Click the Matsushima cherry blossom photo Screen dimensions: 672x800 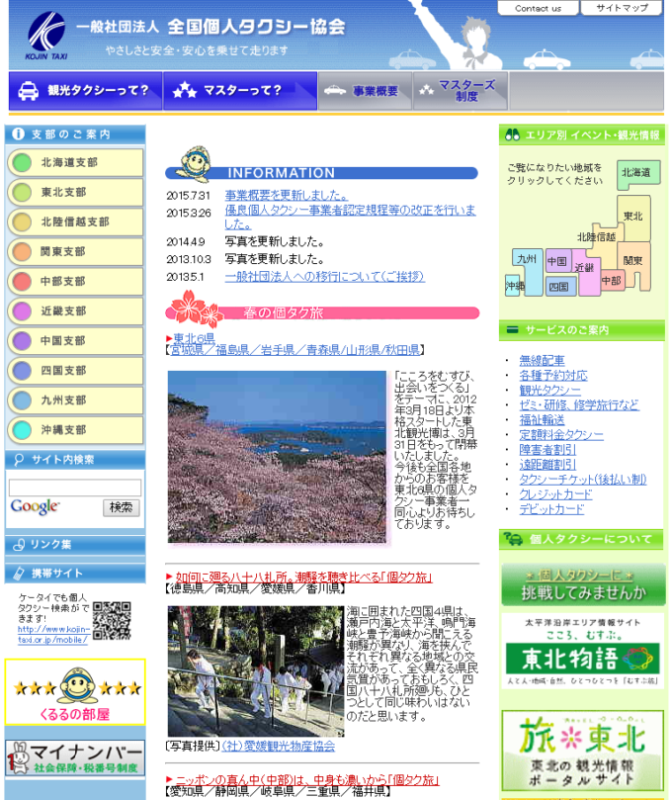click(x=277, y=457)
